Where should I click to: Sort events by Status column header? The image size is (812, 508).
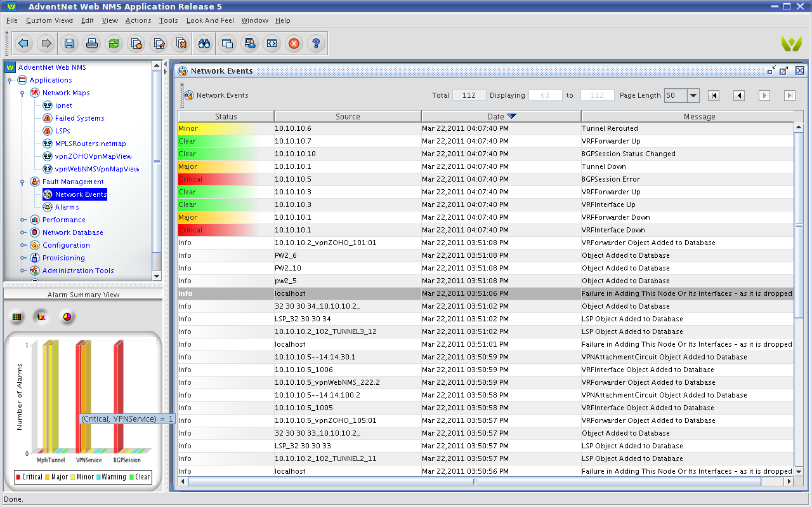(x=226, y=116)
